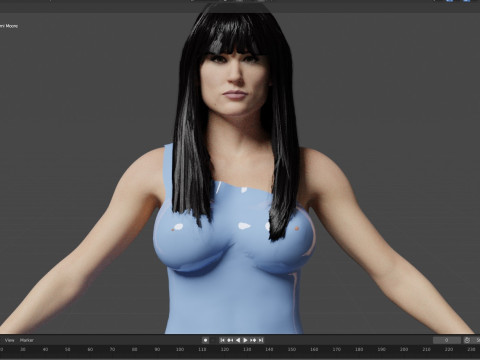480x360 pixels.
Task: Click the current frame number field
Action: tap(447, 340)
